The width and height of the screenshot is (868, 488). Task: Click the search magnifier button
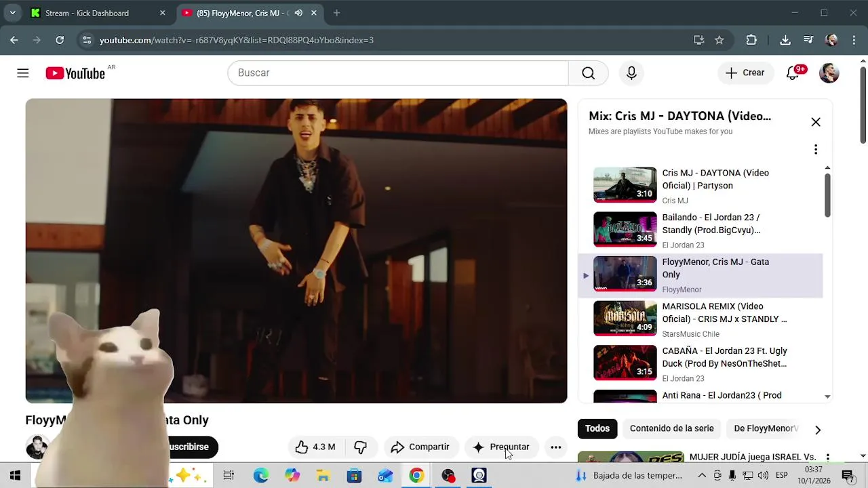tap(588, 73)
